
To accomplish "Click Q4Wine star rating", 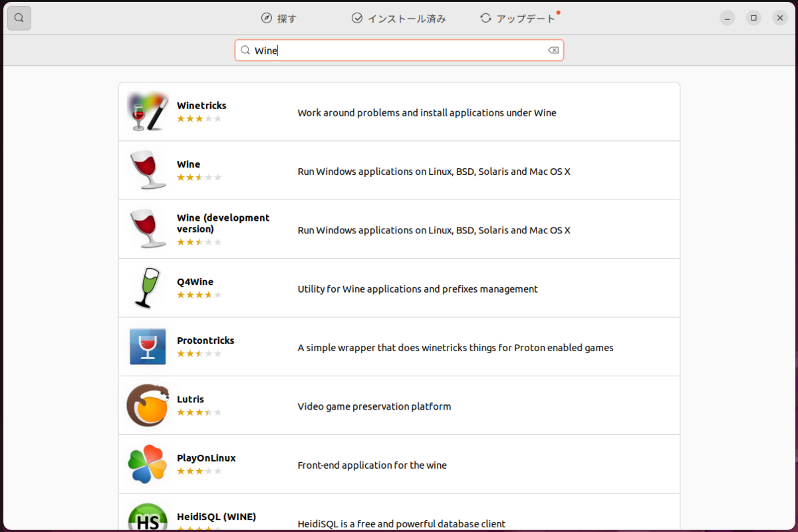I will pyautogui.click(x=199, y=295).
